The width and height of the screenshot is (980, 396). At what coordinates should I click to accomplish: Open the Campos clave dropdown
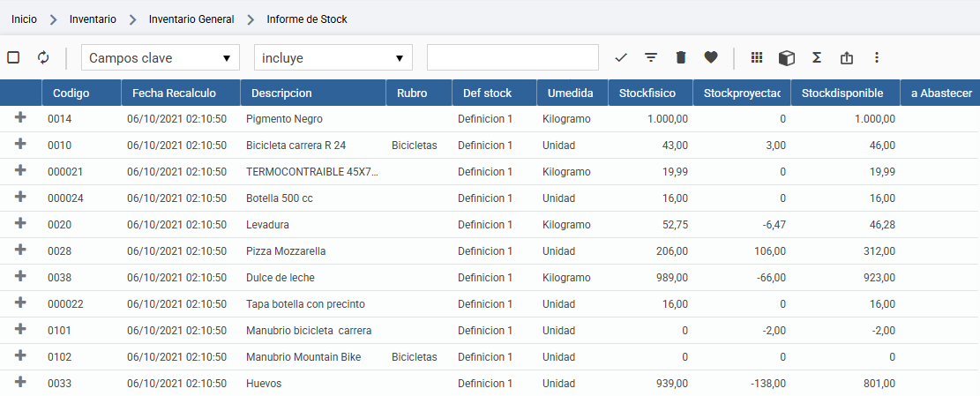pos(161,57)
